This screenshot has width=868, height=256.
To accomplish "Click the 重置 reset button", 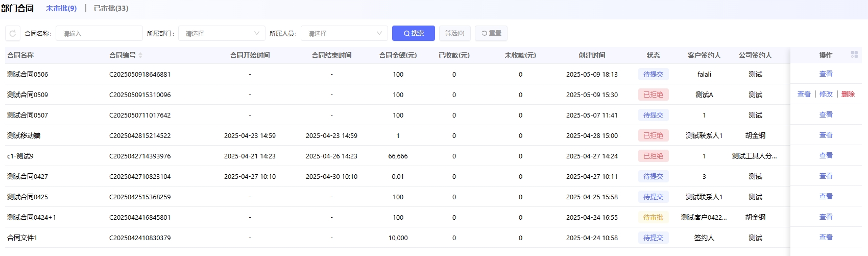I will (x=491, y=33).
